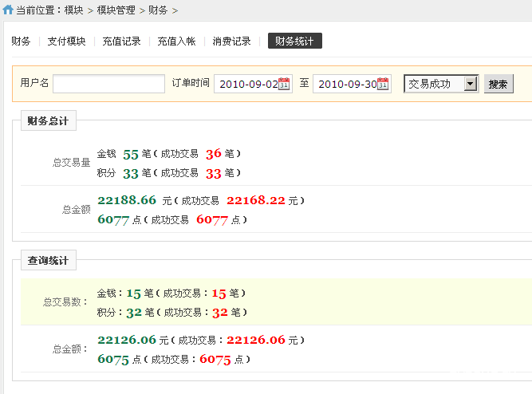Click the end date field showing 2010-09-30
The width and height of the screenshot is (532, 394).
345,84
